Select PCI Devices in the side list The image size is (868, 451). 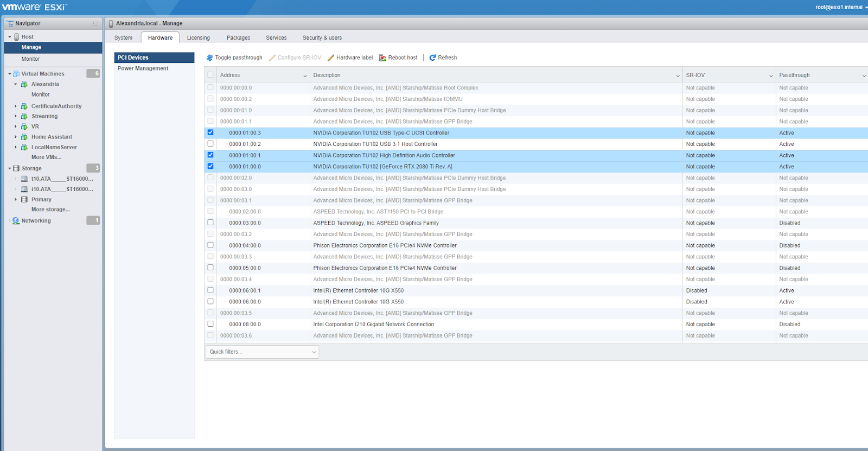pyautogui.click(x=154, y=58)
